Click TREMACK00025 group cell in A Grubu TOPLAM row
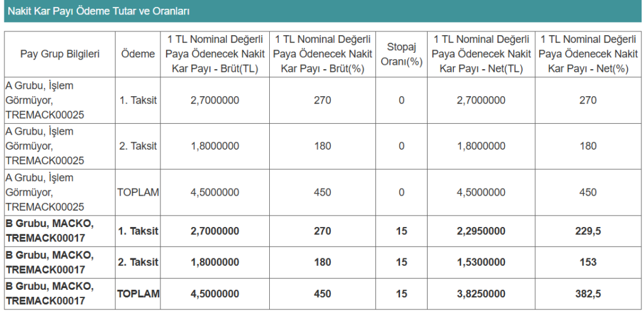This screenshot has width=644, height=315. tap(60, 192)
